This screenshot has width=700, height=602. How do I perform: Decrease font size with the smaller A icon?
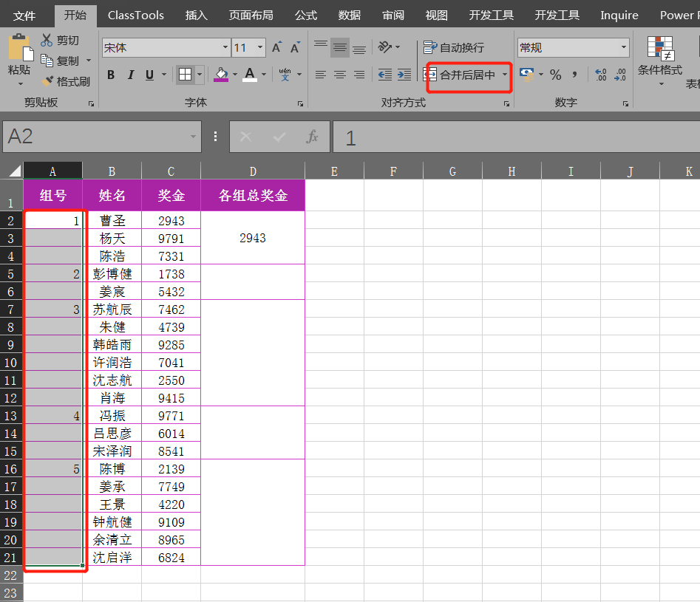tap(295, 47)
